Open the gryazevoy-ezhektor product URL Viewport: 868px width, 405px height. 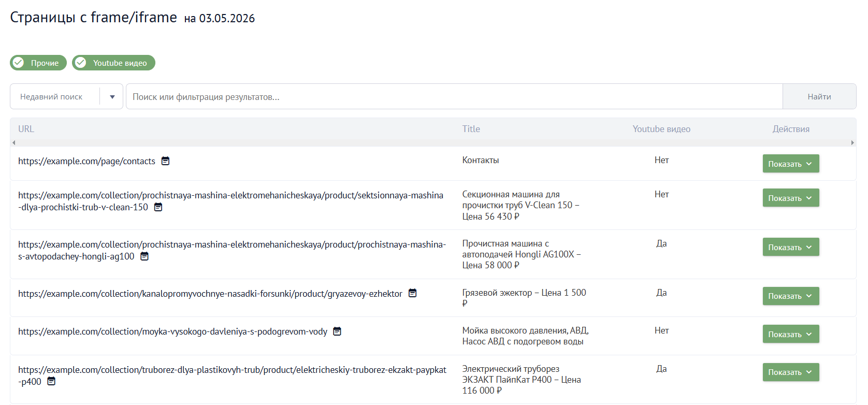(210, 294)
